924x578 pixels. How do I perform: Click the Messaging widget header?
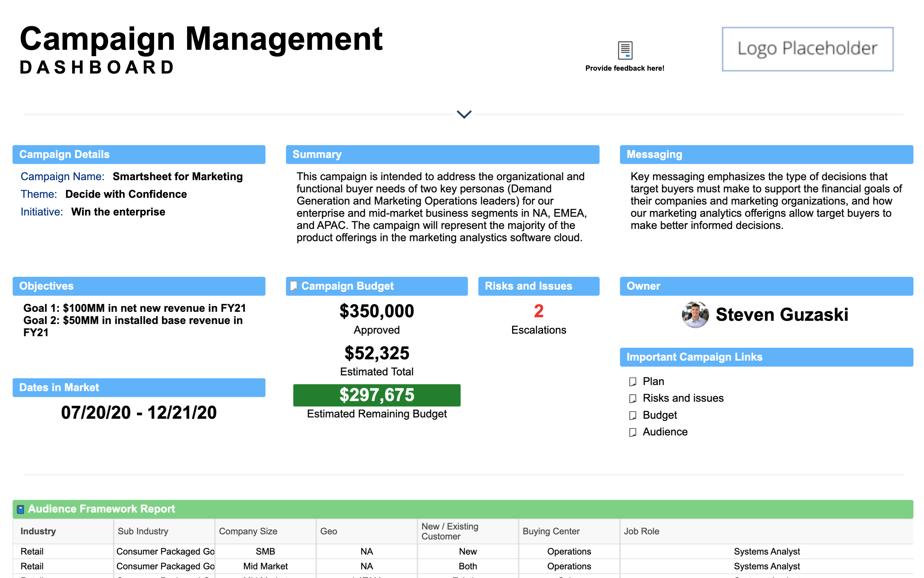766,154
